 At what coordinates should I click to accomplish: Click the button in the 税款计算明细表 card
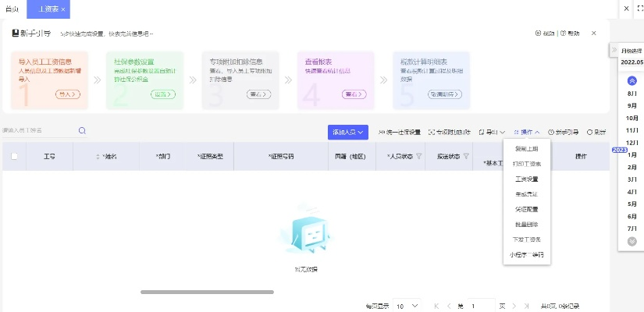click(x=445, y=94)
